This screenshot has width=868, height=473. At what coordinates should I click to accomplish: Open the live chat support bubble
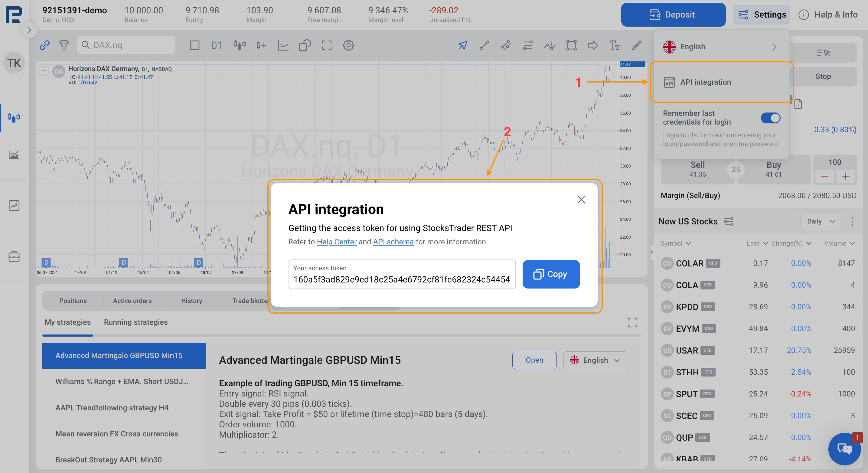click(x=844, y=449)
